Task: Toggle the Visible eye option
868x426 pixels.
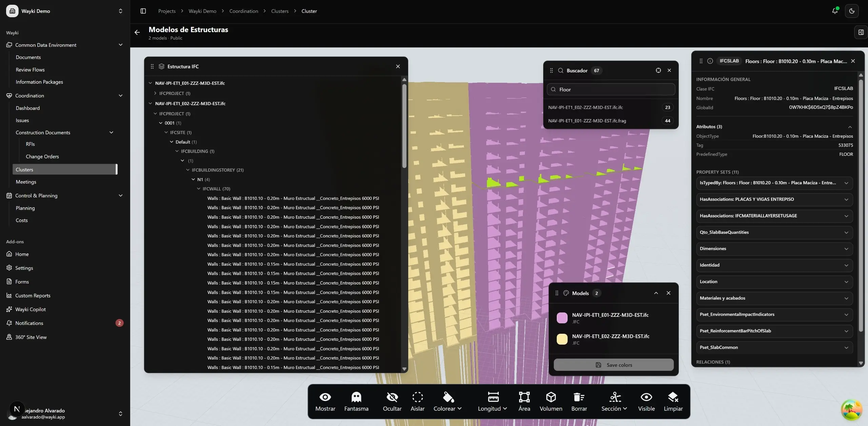Action: 646,402
